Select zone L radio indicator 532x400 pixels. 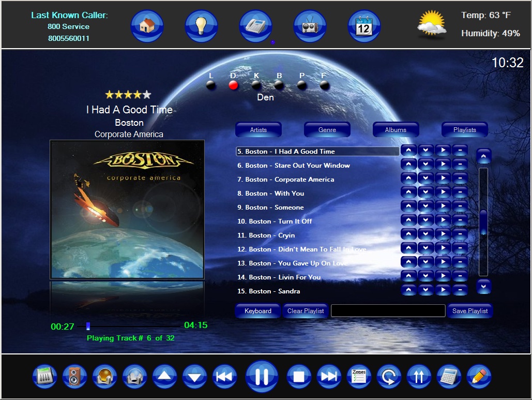[x=211, y=85]
